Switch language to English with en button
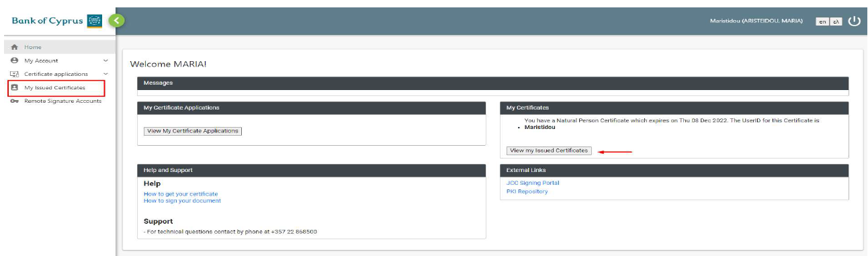868x256 pixels. coord(822,22)
